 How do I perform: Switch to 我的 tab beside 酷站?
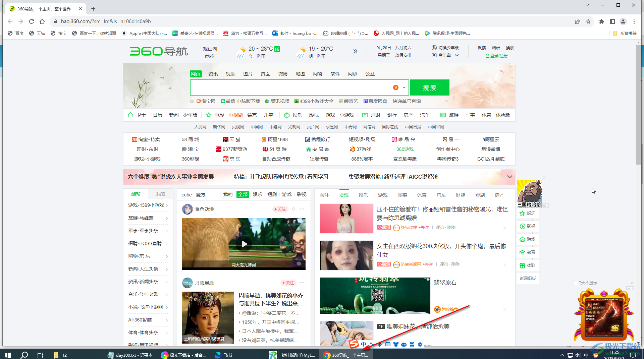point(161,194)
